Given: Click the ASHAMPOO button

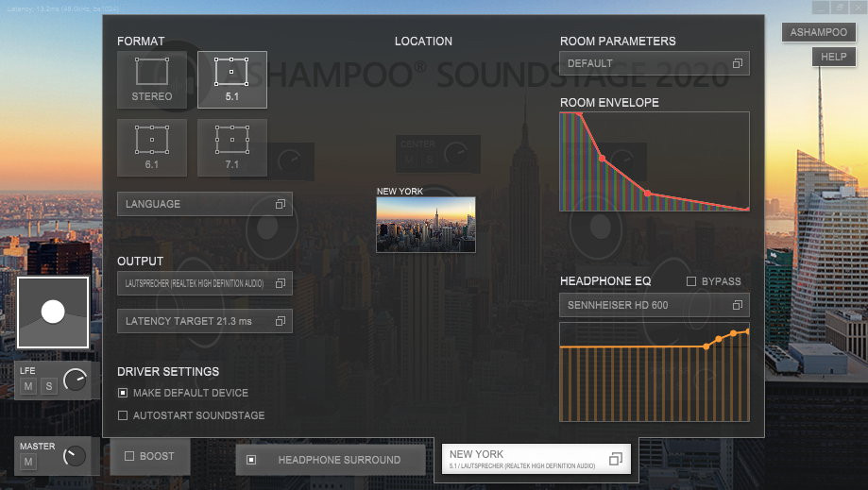Looking at the screenshot, I should [x=818, y=32].
